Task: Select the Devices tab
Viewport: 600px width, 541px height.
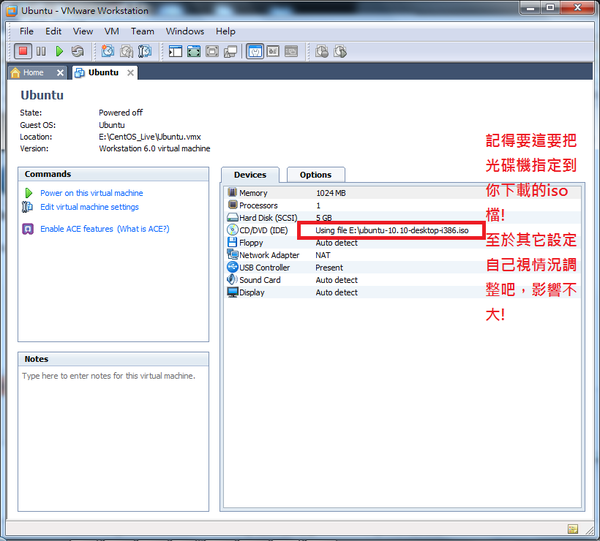Action: [x=250, y=175]
